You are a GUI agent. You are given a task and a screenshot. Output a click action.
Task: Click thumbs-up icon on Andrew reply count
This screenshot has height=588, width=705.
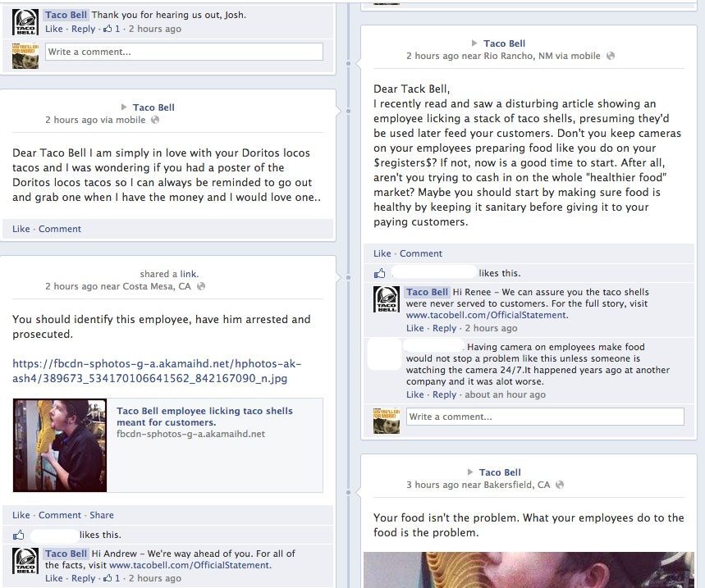[x=108, y=578]
